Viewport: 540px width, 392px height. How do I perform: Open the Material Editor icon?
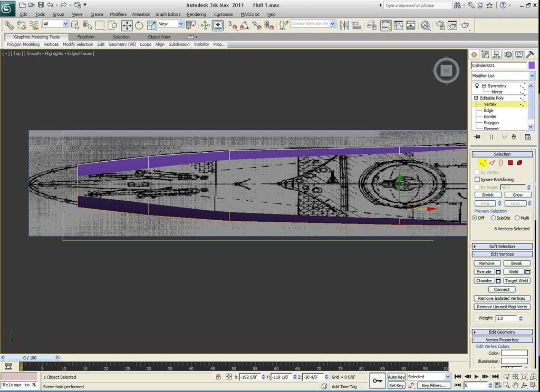coord(426,25)
